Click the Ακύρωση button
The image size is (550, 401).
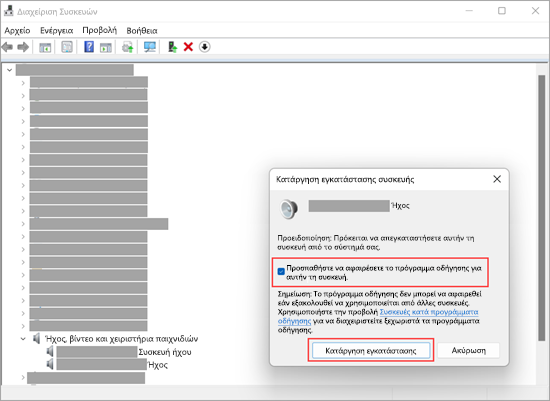(468, 350)
